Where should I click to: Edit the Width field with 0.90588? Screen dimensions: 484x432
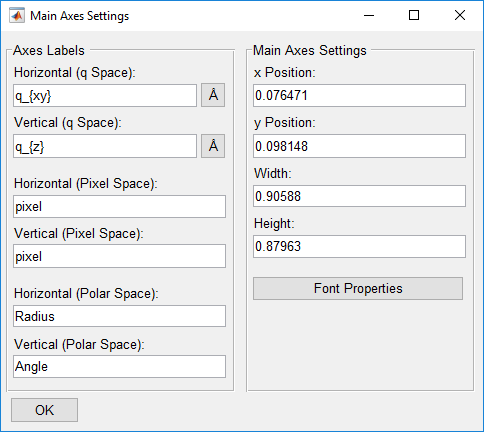(x=359, y=196)
